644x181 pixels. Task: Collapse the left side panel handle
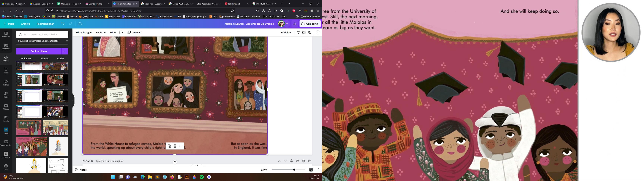tap(73, 101)
